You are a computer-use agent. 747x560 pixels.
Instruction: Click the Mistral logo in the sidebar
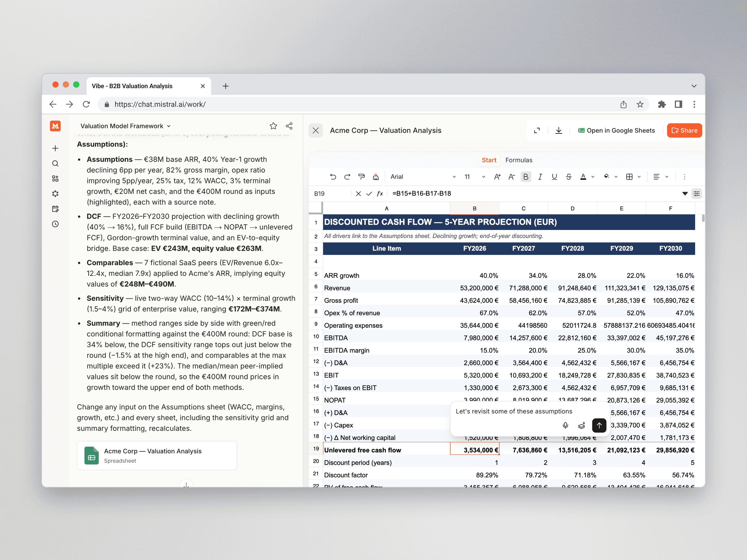[x=56, y=126]
